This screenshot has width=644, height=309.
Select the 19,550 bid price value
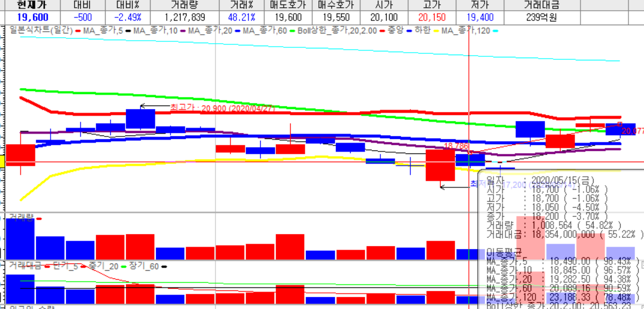[x=336, y=17]
